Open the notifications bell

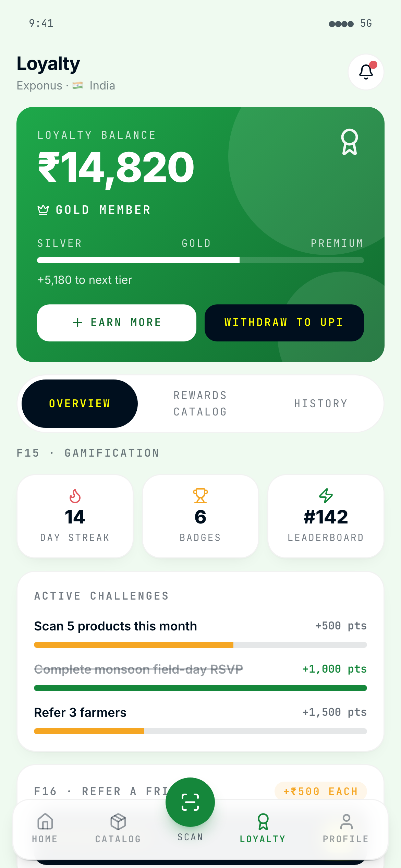pos(366,72)
